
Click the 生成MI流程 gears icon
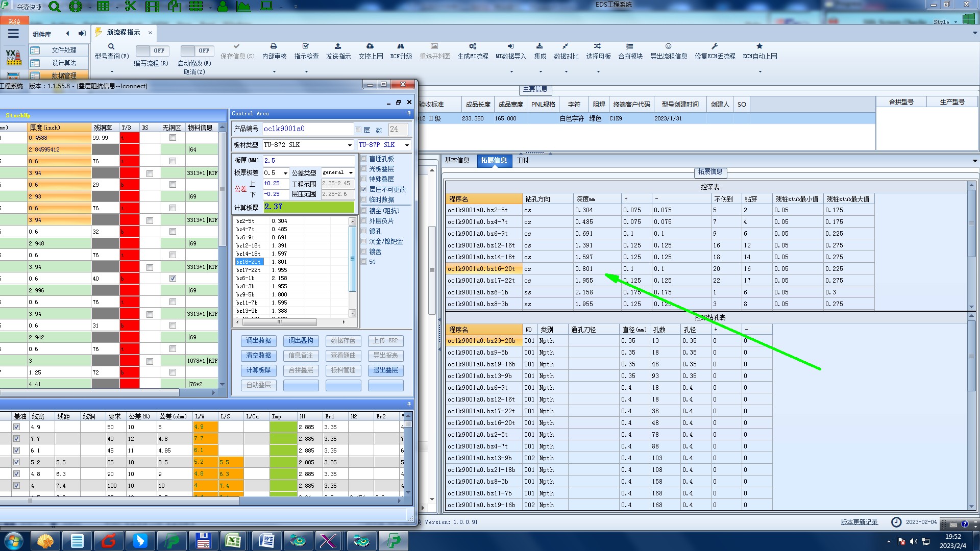click(473, 46)
